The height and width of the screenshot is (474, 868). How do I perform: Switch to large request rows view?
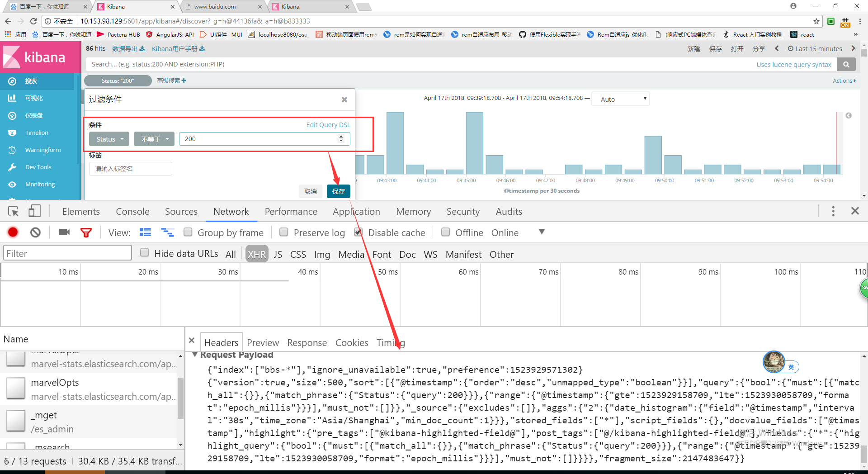click(x=145, y=232)
